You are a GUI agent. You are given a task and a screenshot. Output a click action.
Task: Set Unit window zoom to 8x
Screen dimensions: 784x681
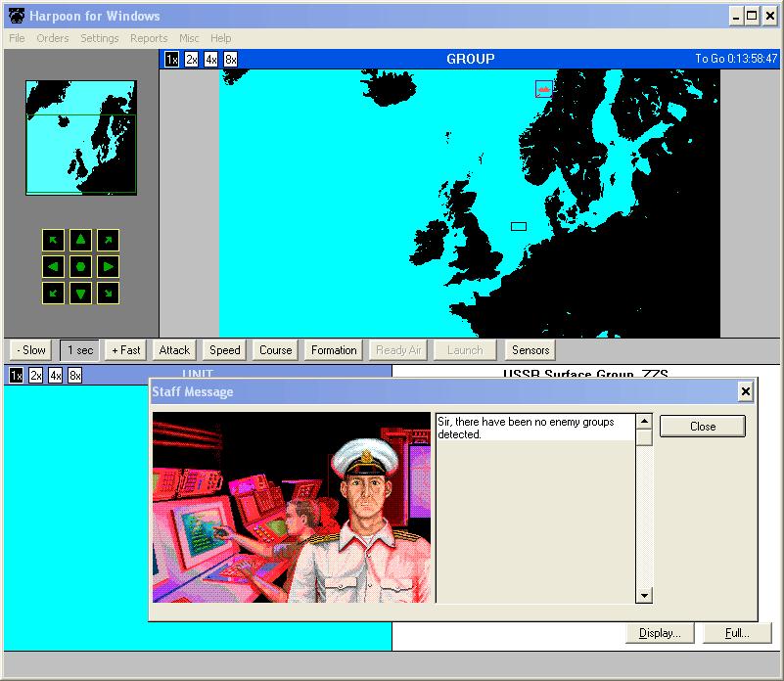click(x=75, y=375)
